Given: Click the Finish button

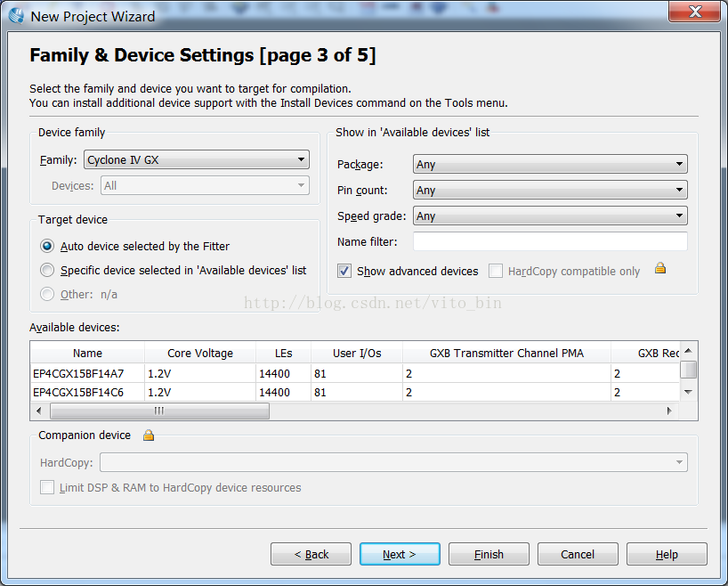Looking at the screenshot, I should pos(489,554).
